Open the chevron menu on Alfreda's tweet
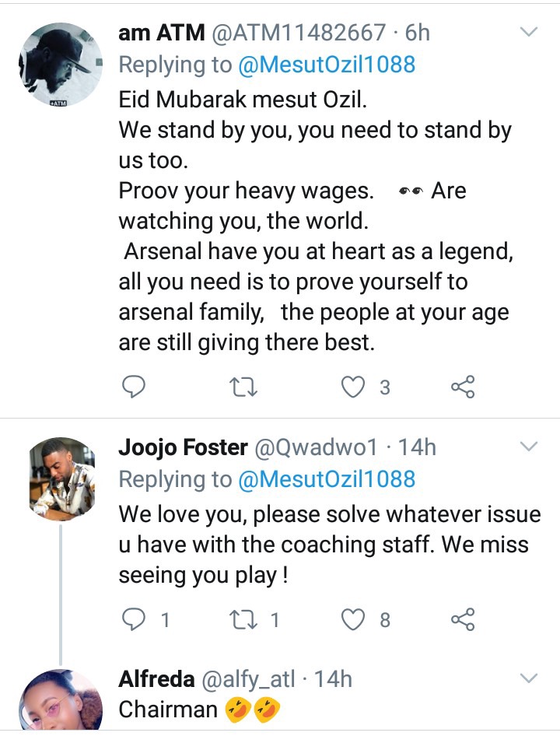Screen dimensions: 560x750 [x=528, y=678]
